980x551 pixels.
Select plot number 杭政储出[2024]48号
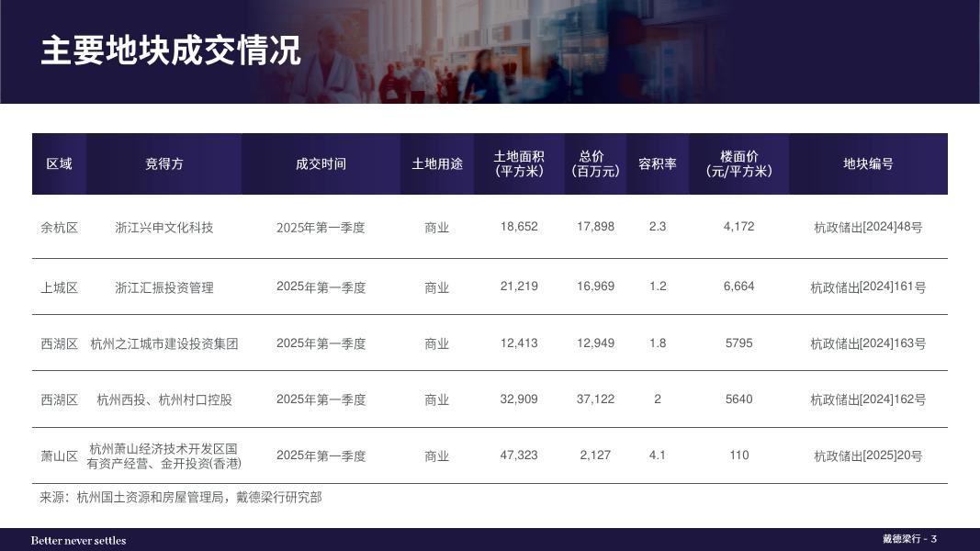(x=868, y=228)
